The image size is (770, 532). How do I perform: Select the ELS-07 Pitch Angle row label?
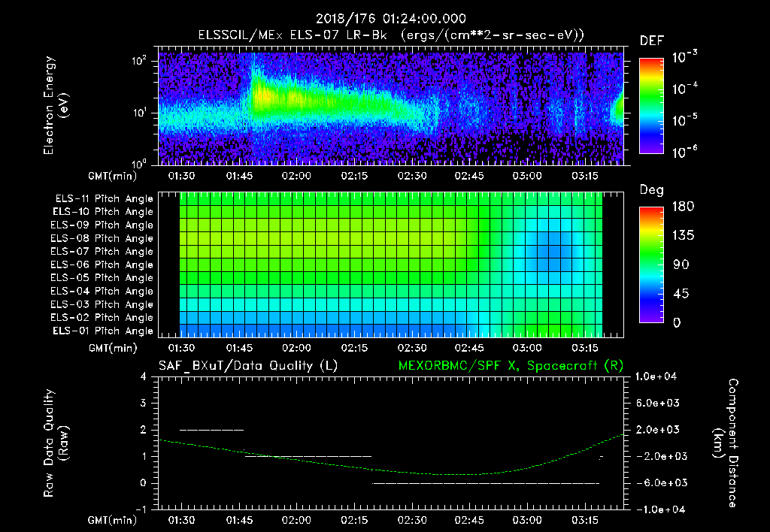[102, 251]
